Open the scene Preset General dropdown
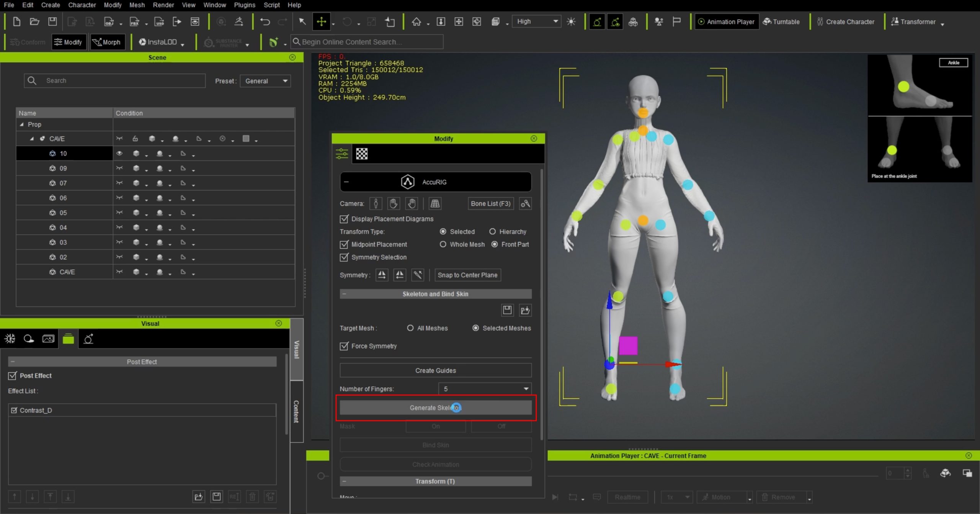This screenshot has width=980, height=514. (x=265, y=81)
